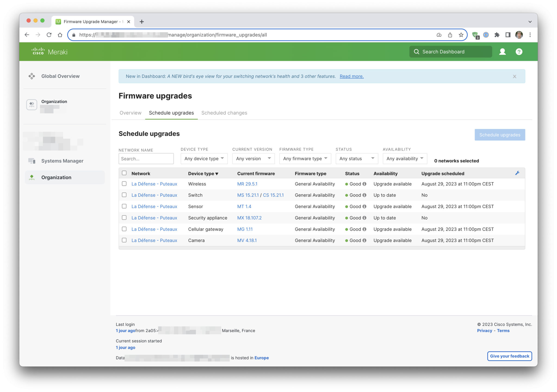This screenshot has width=557, height=392.
Task: Click the Read more link in the banner
Action: pyautogui.click(x=351, y=76)
